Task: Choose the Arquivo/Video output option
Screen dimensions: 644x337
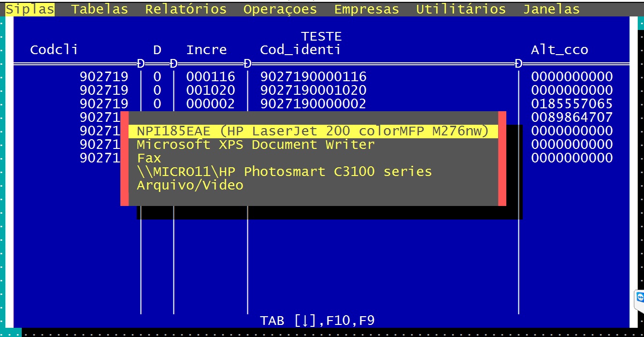Action: [190, 185]
